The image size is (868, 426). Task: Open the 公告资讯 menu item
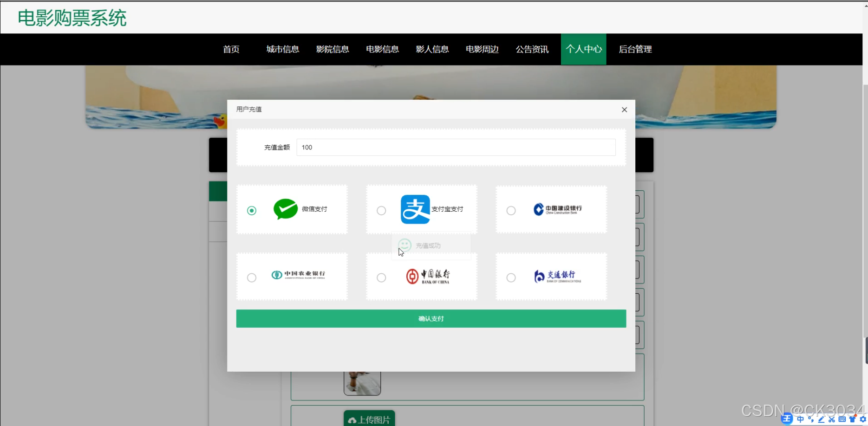[532, 49]
